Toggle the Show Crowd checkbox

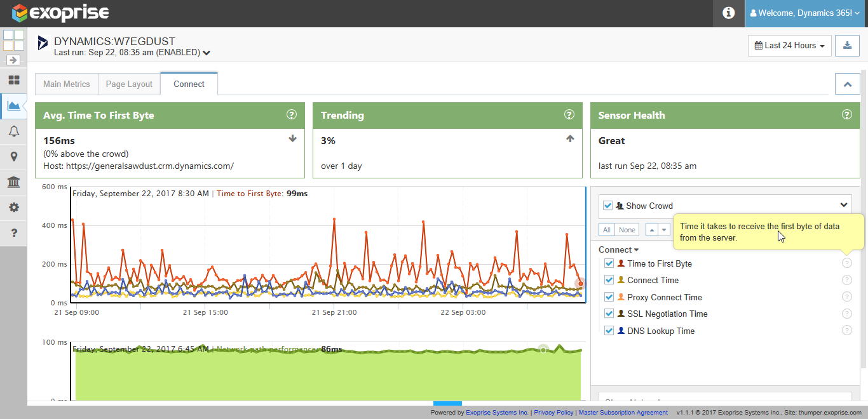coord(608,205)
